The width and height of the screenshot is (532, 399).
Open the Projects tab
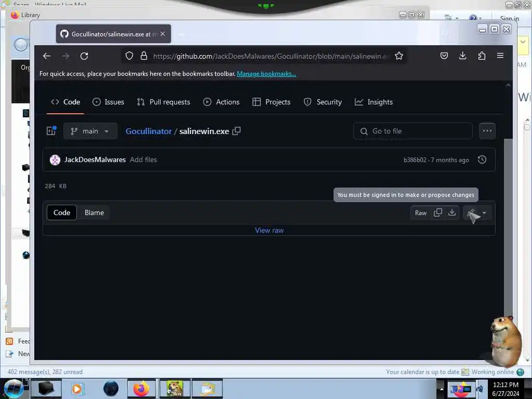click(271, 102)
